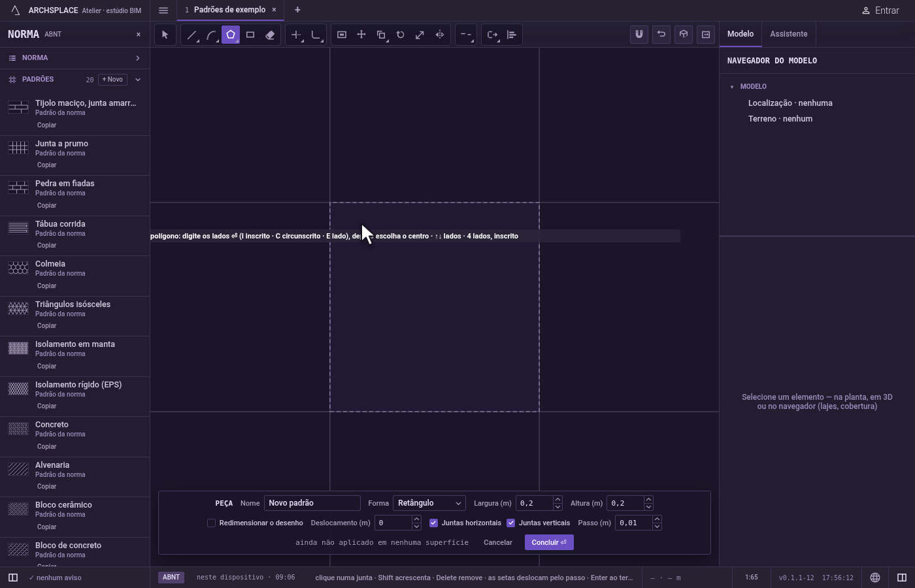Select the line drawing tool
Viewport: 915px width, 588px height.
point(191,35)
